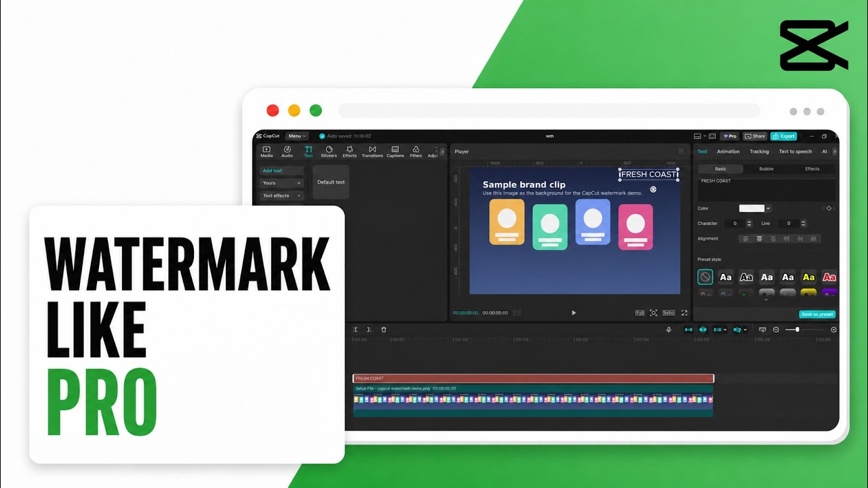Image resolution: width=868 pixels, height=488 pixels.
Task: Click the keyboard shortcuts icon in title bar
Action: pos(712,136)
